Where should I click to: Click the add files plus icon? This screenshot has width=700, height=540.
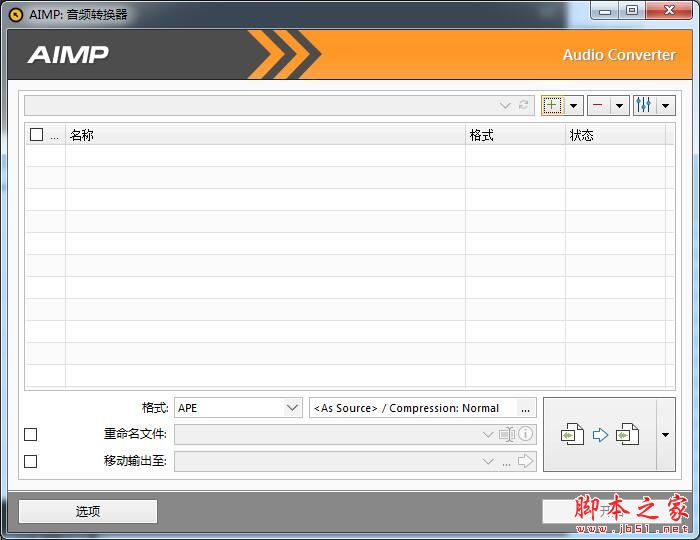[x=552, y=106]
